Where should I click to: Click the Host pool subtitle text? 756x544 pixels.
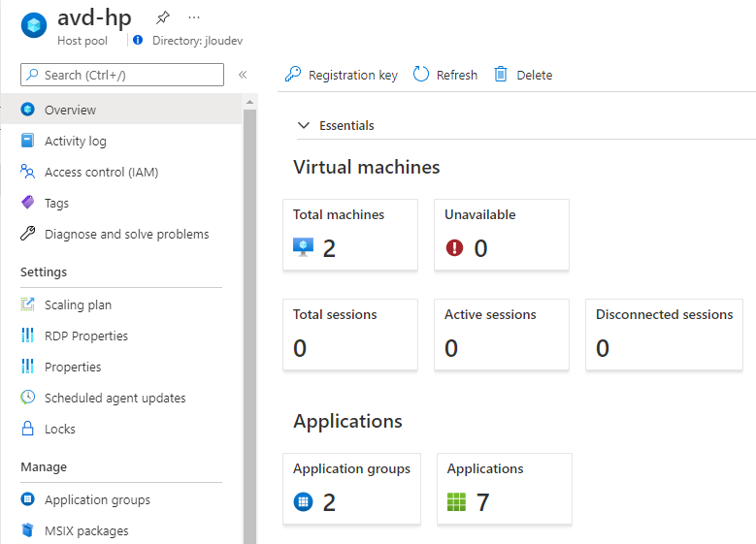pyautogui.click(x=82, y=41)
